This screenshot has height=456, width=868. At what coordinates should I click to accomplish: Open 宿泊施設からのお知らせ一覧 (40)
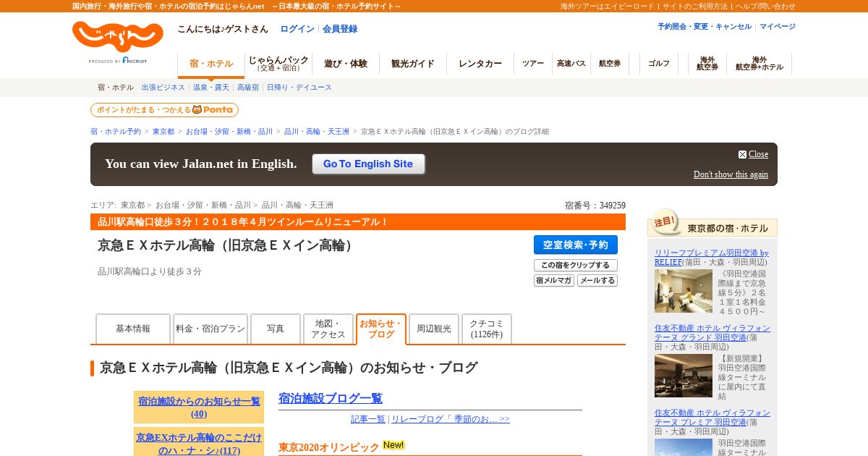[199, 408]
